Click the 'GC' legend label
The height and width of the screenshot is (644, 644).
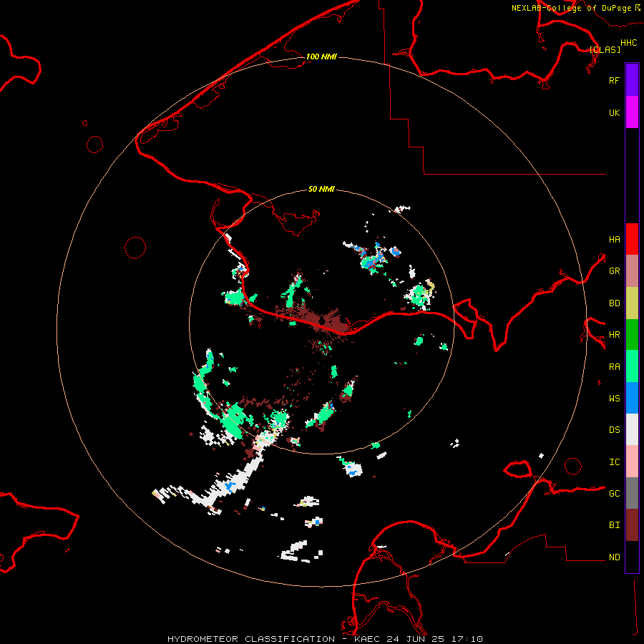[614, 494]
